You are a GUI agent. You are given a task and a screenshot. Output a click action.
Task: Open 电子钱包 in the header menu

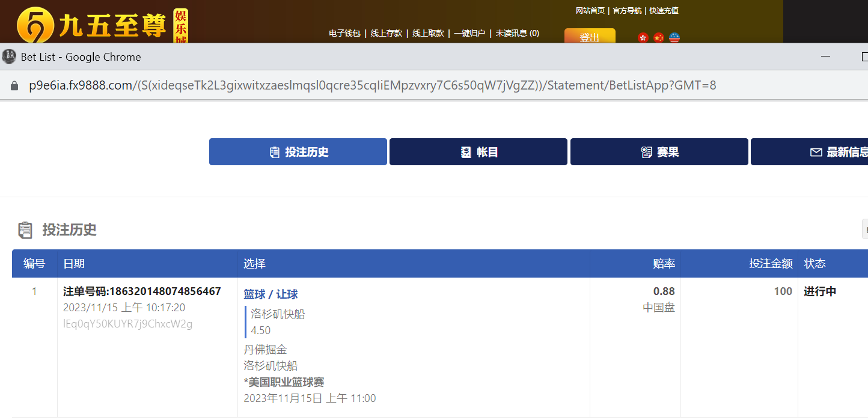tap(344, 33)
